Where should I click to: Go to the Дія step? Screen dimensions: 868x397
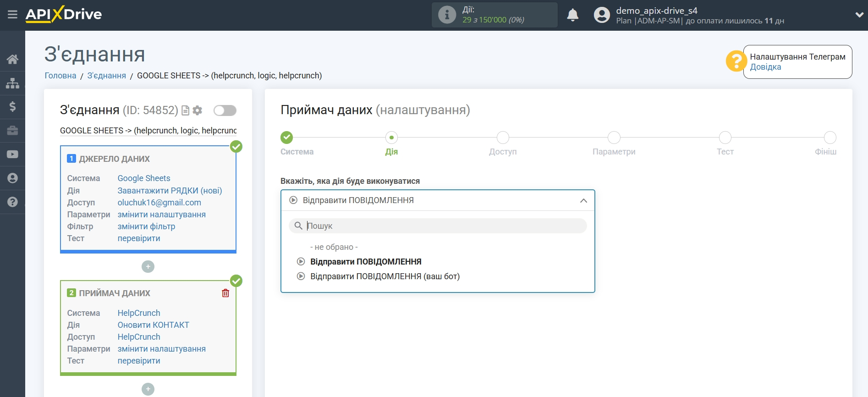[391, 138]
